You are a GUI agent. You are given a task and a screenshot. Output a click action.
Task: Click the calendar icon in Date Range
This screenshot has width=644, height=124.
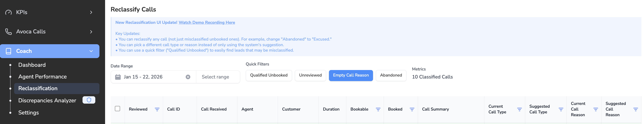[118, 77]
